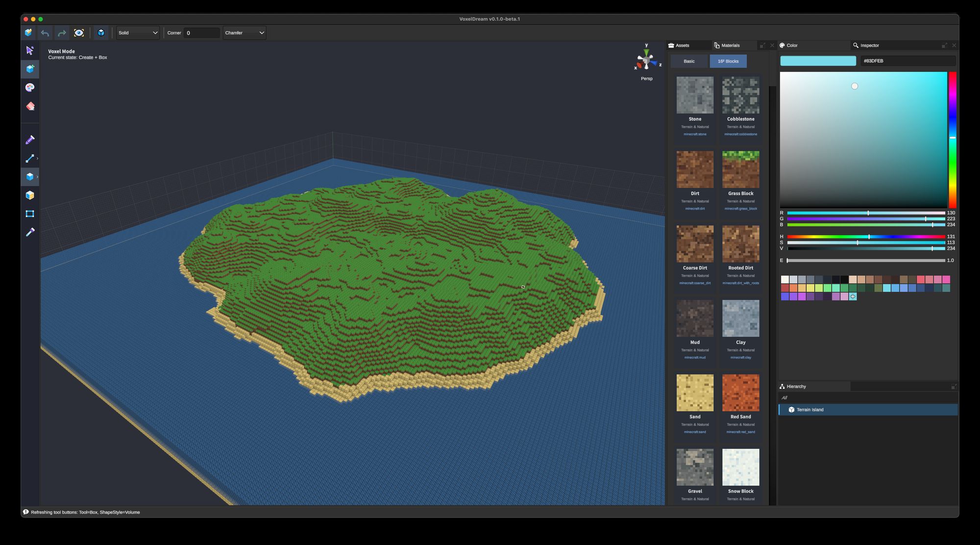Viewport: 980px width, 545px height.
Task: Select the arrow selection tool
Action: coord(30,50)
